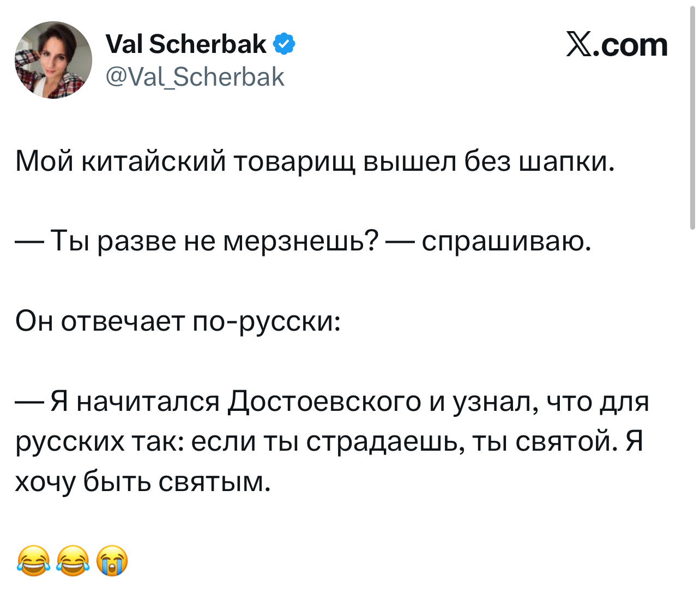The height and width of the screenshot is (610, 700).
Task: Click the display name Val Scherbak
Action: (x=185, y=44)
